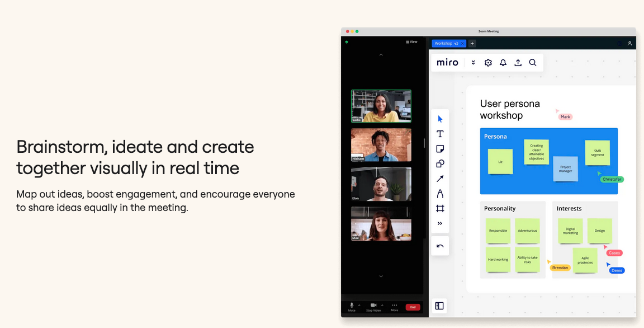Image resolution: width=644 pixels, height=328 pixels.
Task: Open the chevron next to the miro logo
Action: pyautogui.click(x=473, y=62)
